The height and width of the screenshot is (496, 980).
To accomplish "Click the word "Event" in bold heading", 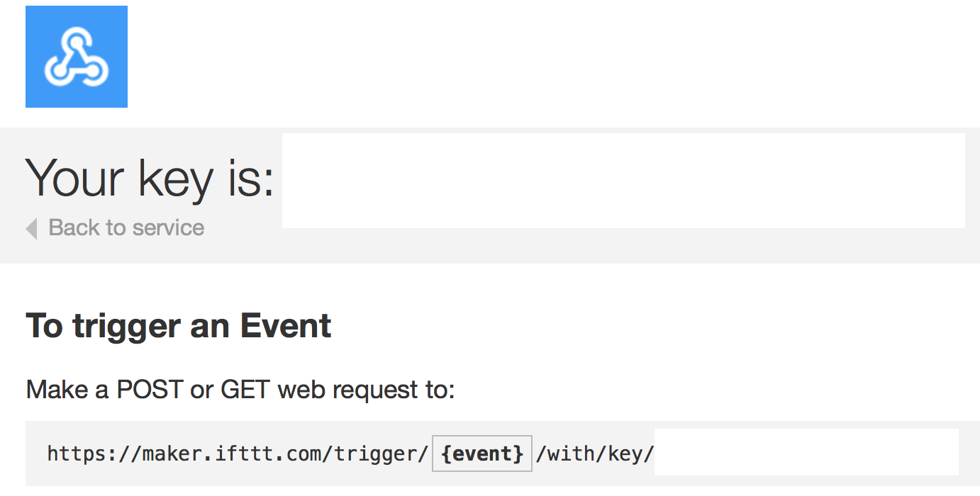I will pyautogui.click(x=286, y=326).
